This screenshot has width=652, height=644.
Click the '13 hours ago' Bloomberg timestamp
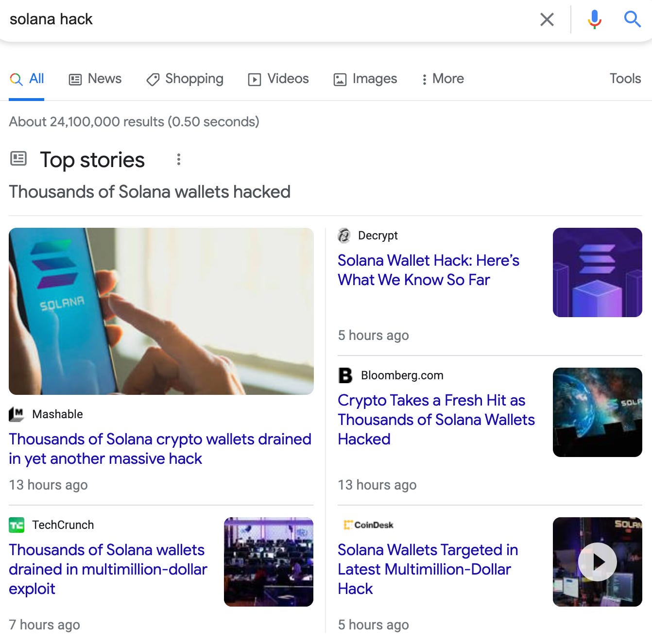(377, 485)
